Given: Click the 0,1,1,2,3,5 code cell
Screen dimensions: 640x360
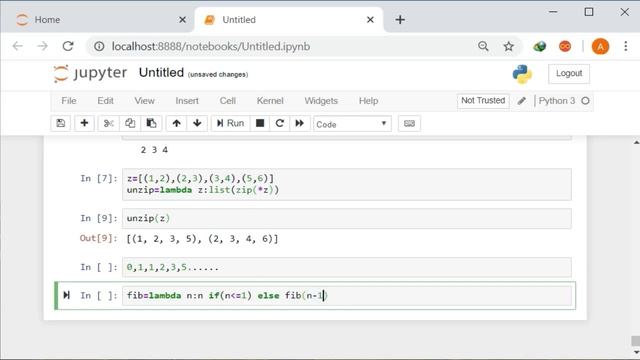Looking at the screenshot, I should pos(347,267).
